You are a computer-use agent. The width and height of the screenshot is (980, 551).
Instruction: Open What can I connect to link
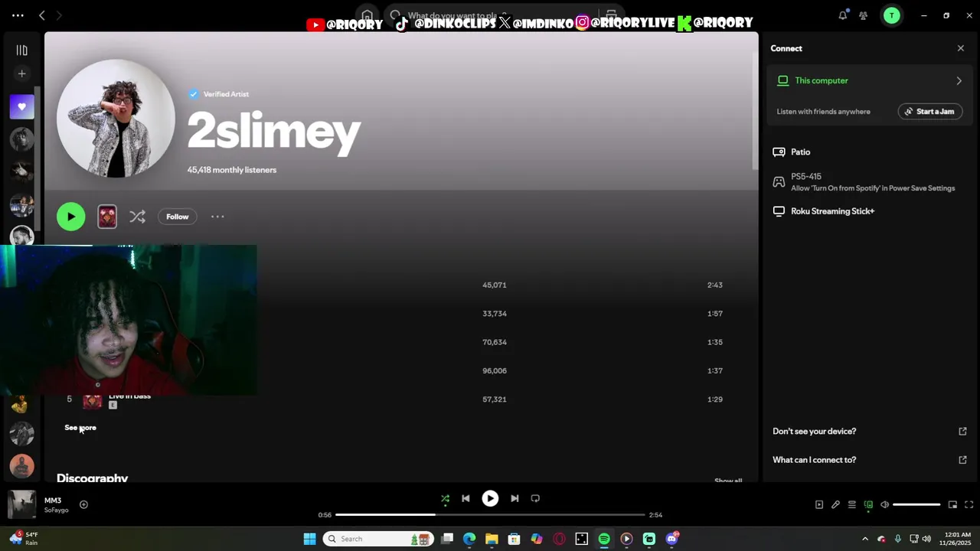[x=870, y=460]
